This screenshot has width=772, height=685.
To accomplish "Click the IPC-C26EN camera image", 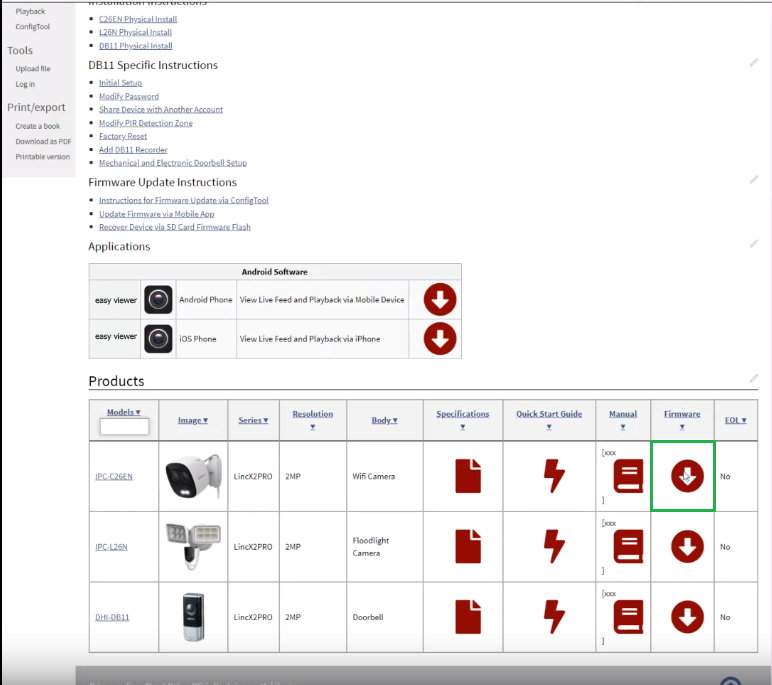I will tap(193, 476).
